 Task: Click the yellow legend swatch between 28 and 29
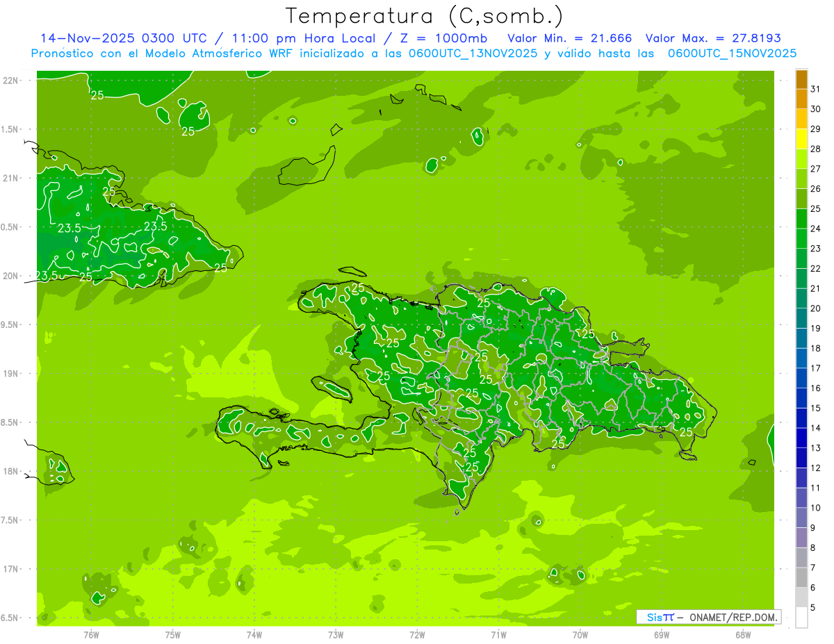(801, 139)
